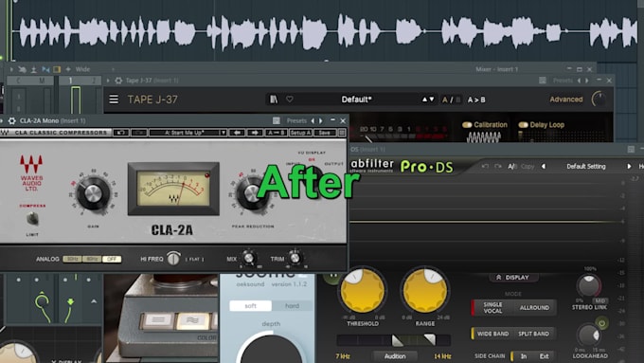Go to previous Pro-DS preset arrow
644x363 pixels.
(544, 167)
